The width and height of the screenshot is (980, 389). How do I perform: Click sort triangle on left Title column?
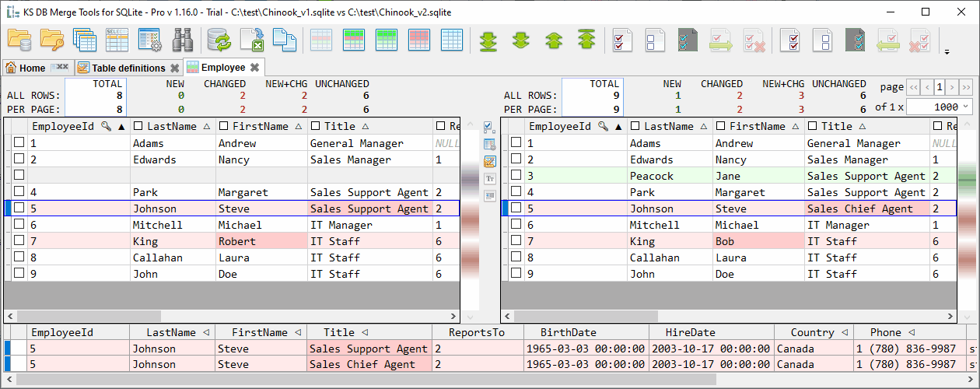coord(365,126)
